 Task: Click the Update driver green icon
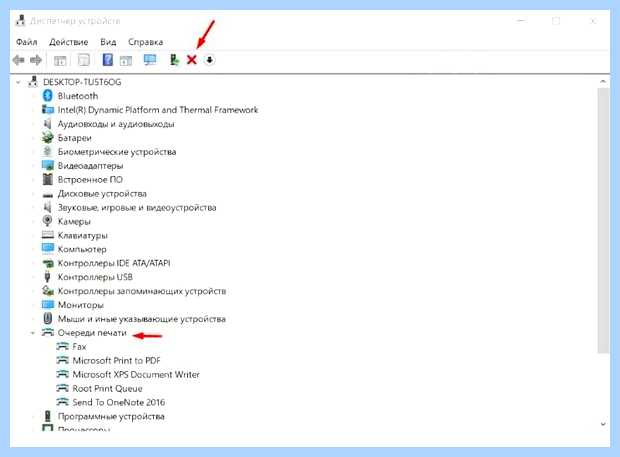click(174, 60)
